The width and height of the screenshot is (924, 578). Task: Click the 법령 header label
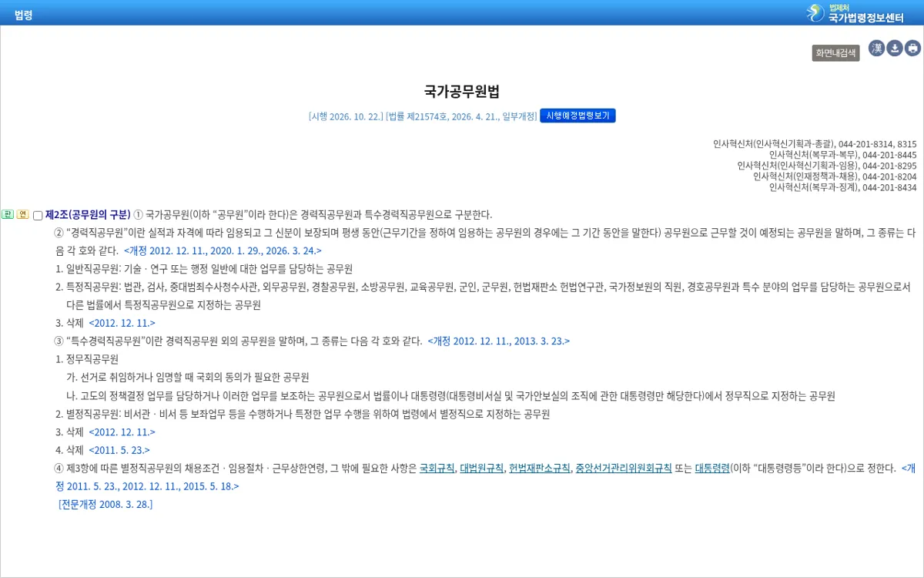[x=23, y=14]
